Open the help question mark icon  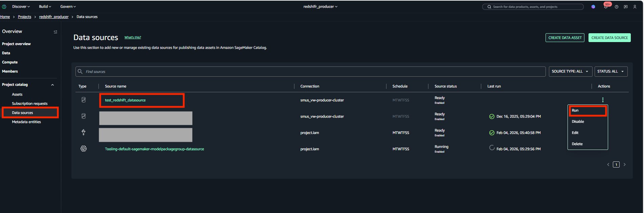pos(617,7)
